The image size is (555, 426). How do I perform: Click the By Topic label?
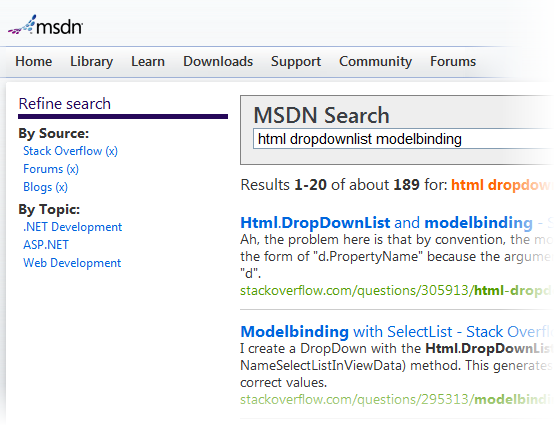coord(49,209)
